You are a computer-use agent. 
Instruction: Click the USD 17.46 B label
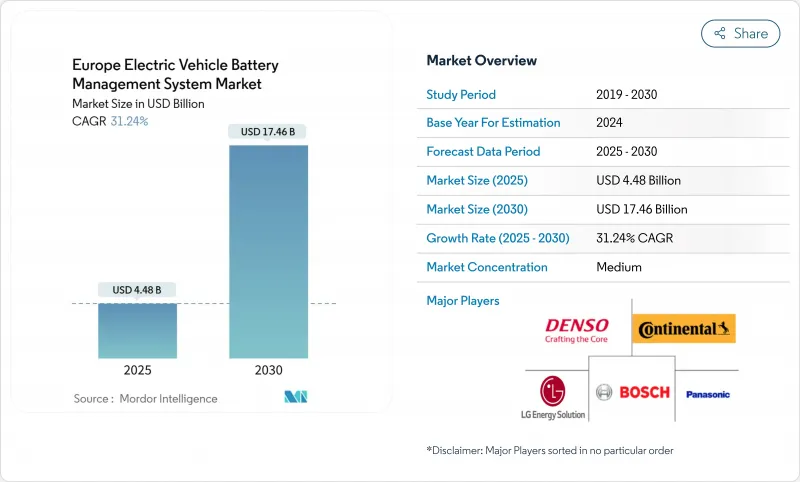point(268,131)
